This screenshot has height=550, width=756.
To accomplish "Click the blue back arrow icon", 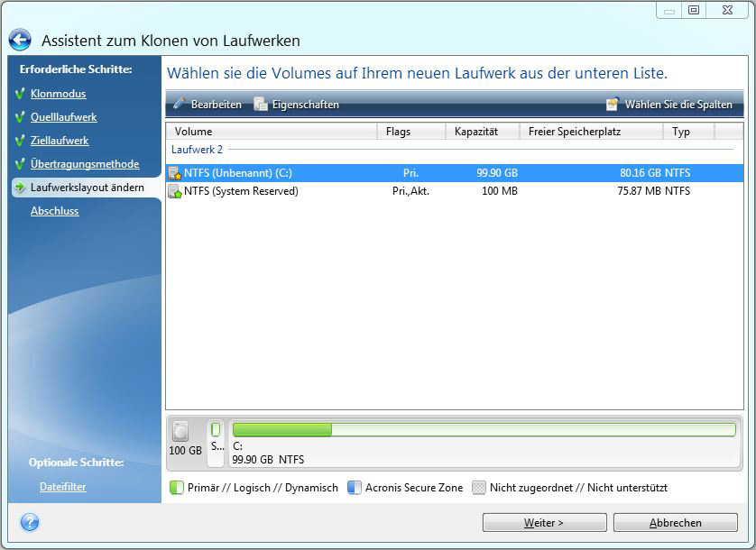I will pyautogui.click(x=20, y=41).
